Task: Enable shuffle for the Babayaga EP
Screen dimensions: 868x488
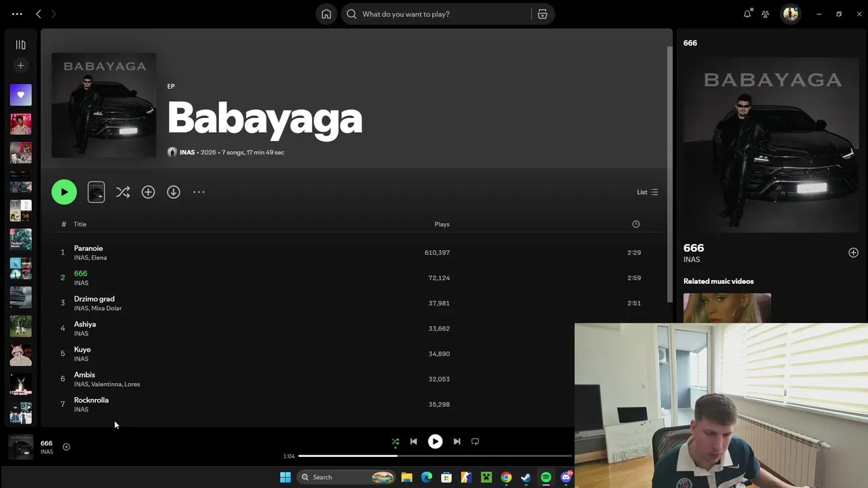Action: click(x=123, y=192)
